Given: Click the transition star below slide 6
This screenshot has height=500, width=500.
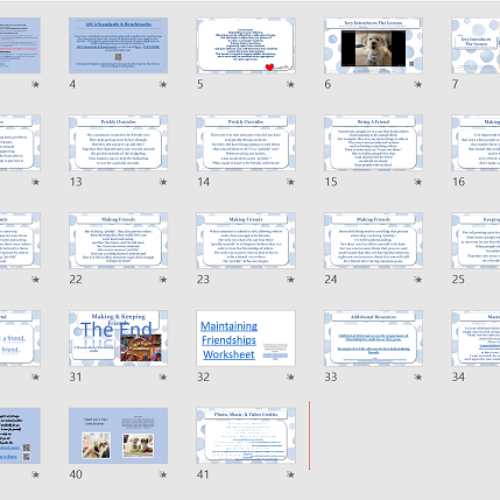Looking at the screenshot, I should tap(418, 84).
